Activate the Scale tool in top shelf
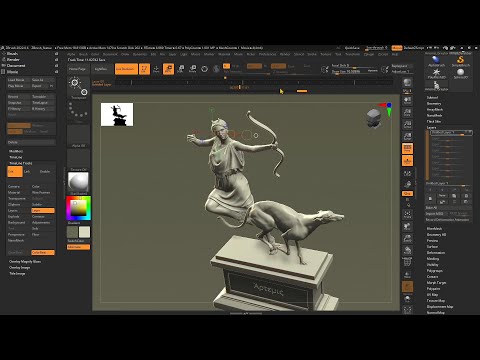 click(x=181, y=69)
